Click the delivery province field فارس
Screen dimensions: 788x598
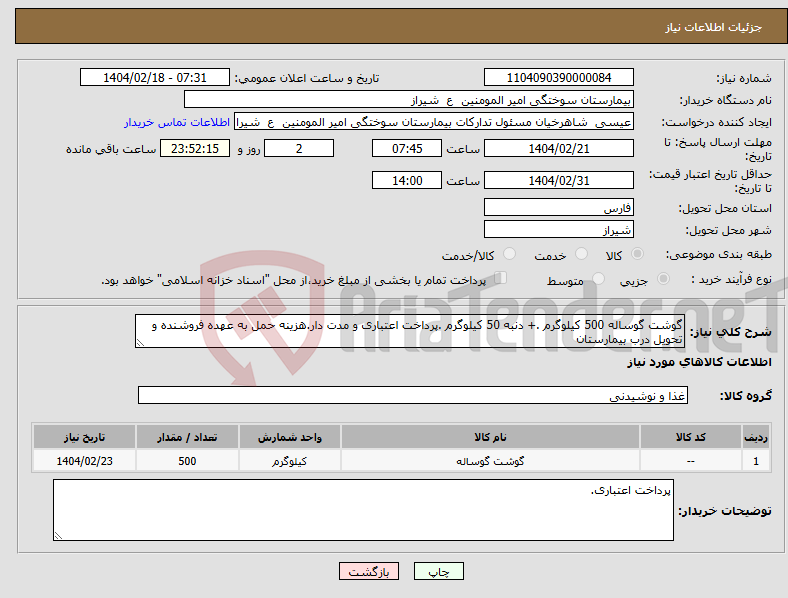pyautogui.click(x=559, y=208)
